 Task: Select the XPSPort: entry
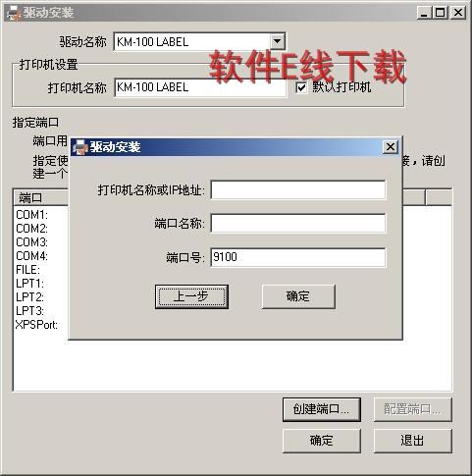pos(36,325)
